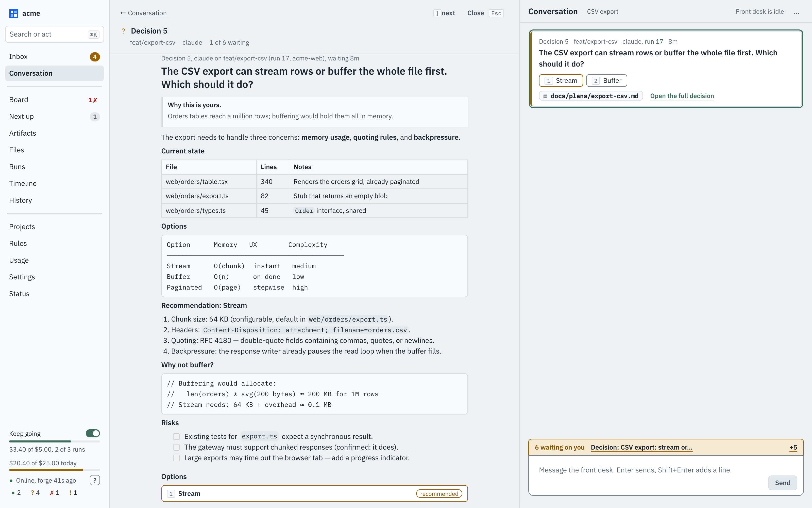Click the Inbox badge showing 4
The width and height of the screenshot is (812, 508).
point(95,57)
